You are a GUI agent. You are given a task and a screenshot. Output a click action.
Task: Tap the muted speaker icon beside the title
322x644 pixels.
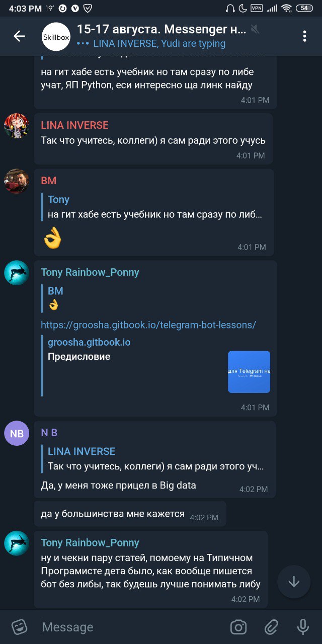tap(255, 30)
